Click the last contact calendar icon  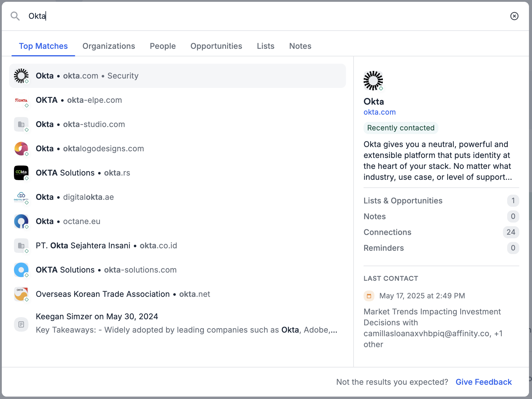point(369,296)
